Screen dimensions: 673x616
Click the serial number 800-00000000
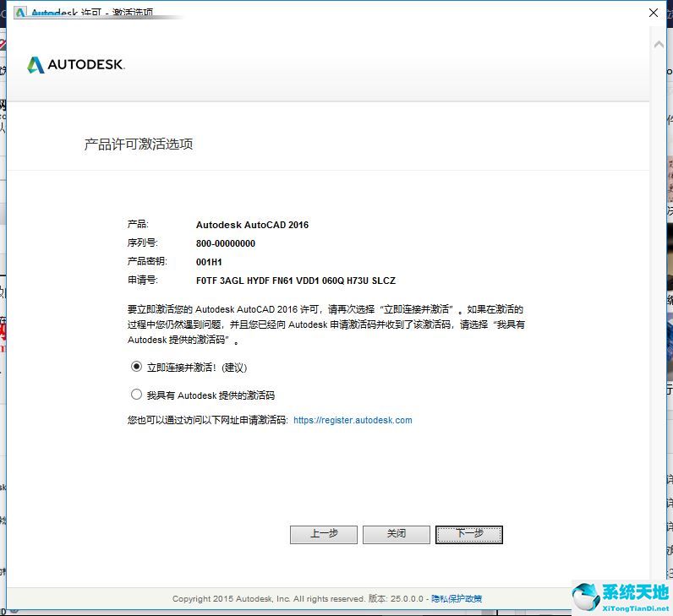pos(226,243)
